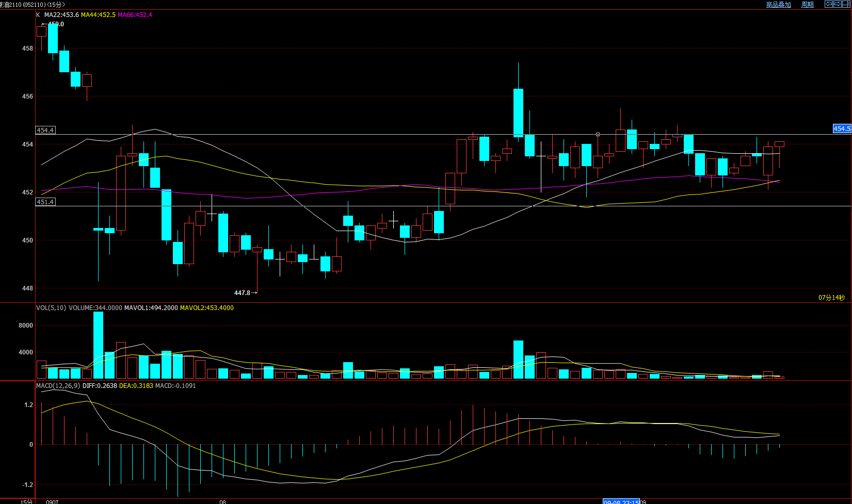Click the 4000 volume axis label
The height and width of the screenshot is (504, 852).
click(26, 352)
